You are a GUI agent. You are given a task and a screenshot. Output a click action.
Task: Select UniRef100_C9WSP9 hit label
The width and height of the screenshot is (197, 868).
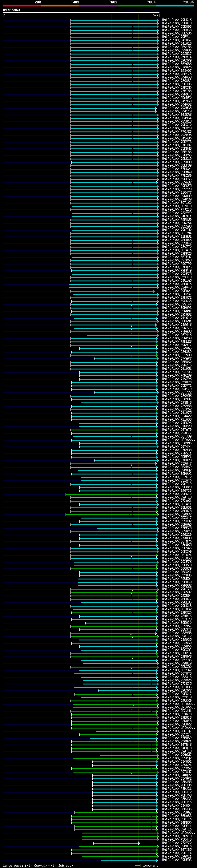(177, 60)
